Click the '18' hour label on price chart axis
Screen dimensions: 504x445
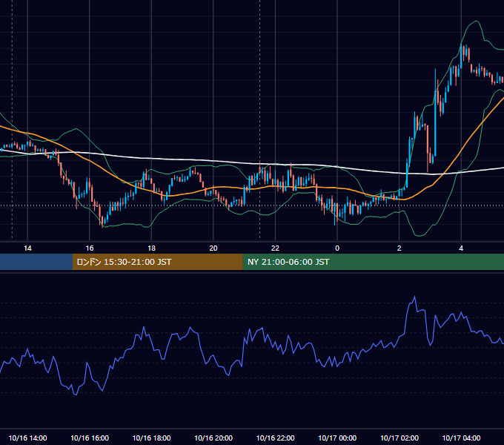pos(151,248)
